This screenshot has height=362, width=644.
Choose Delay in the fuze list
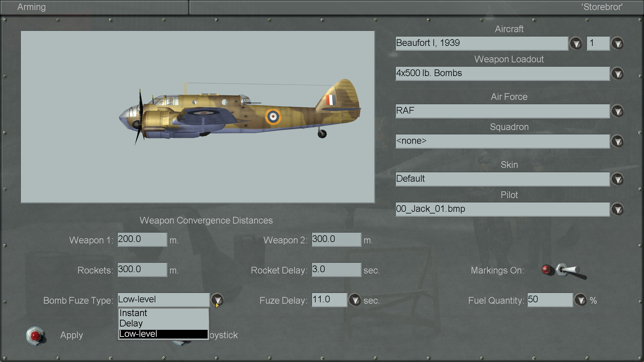click(x=163, y=323)
